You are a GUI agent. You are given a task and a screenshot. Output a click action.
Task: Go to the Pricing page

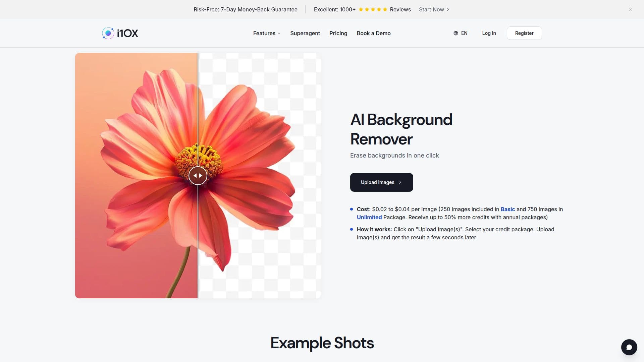pyautogui.click(x=338, y=33)
